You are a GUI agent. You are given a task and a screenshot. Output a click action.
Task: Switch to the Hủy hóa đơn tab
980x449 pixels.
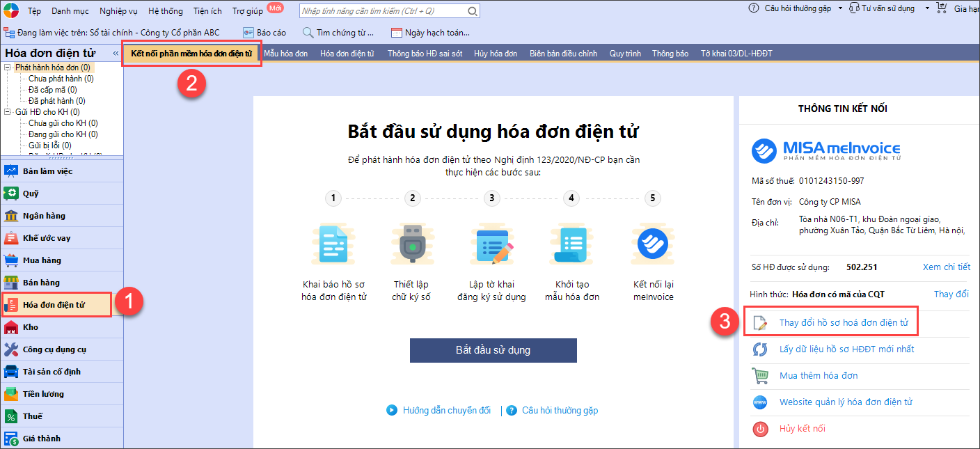pos(495,54)
